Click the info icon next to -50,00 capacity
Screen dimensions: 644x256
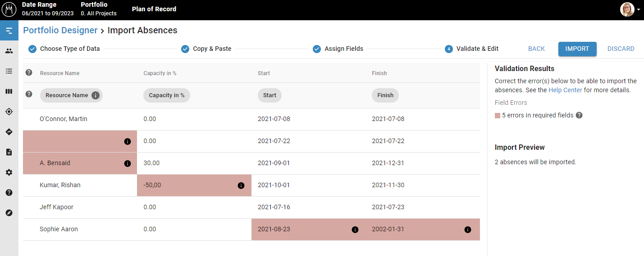pyautogui.click(x=241, y=185)
